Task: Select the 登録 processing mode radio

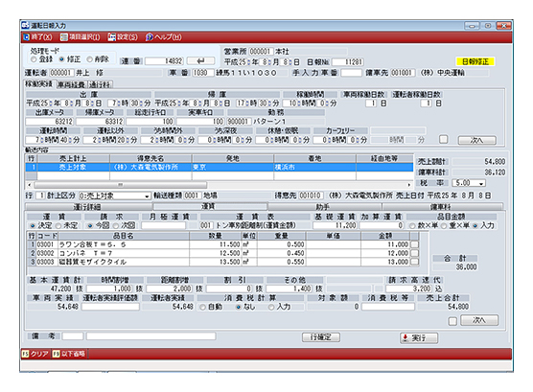Action: coord(34,59)
